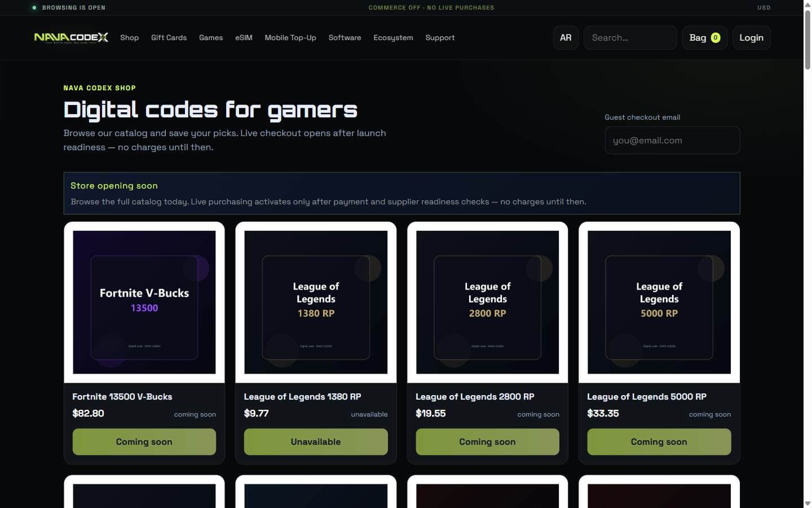Click Coming soon button under 5000 RP

click(659, 442)
